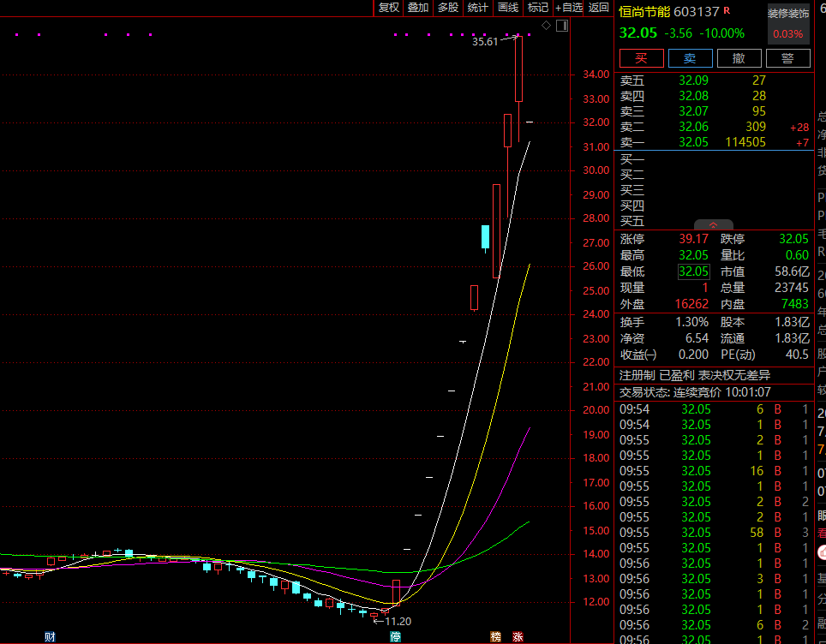Expand the order book using the red chevron

(713, 225)
